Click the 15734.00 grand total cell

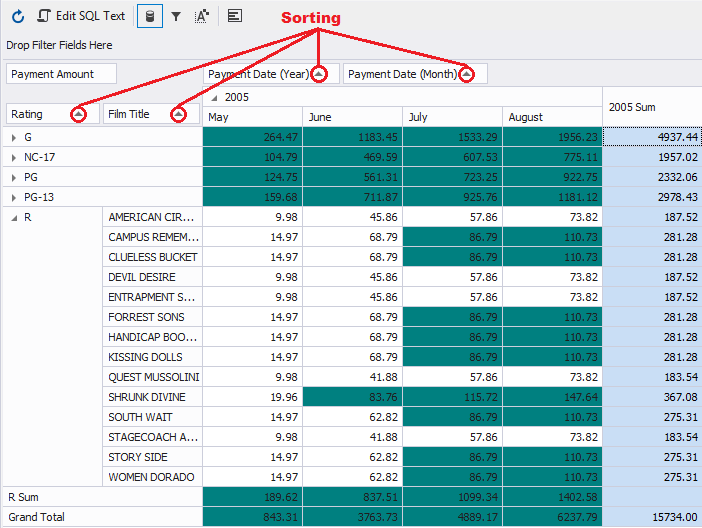point(652,517)
